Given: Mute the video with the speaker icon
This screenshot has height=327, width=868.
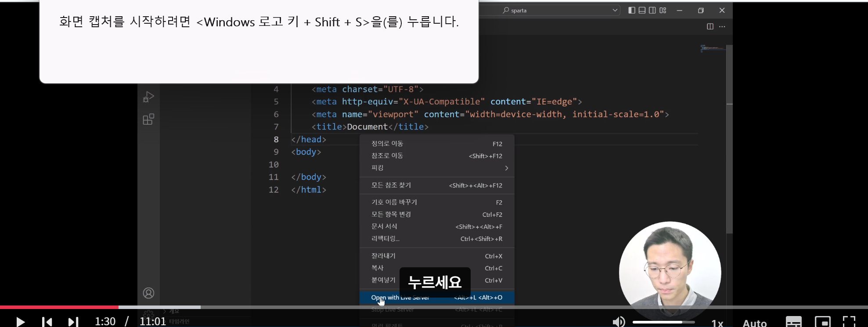Looking at the screenshot, I should (619, 322).
